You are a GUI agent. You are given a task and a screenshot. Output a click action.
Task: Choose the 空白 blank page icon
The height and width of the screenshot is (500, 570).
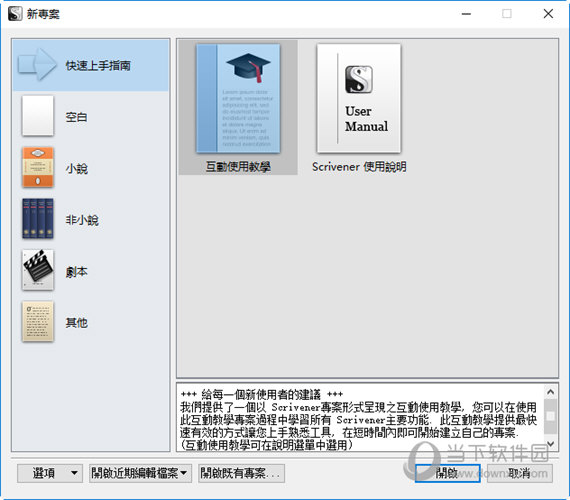coord(38,116)
